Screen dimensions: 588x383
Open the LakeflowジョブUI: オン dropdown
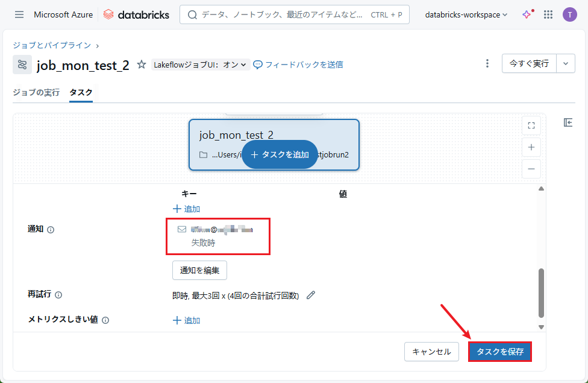point(200,65)
